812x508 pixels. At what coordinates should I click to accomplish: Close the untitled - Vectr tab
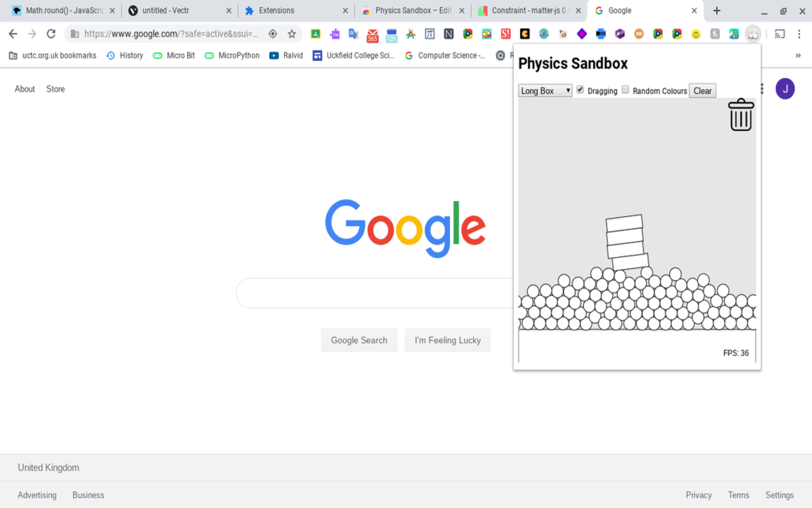point(228,11)
